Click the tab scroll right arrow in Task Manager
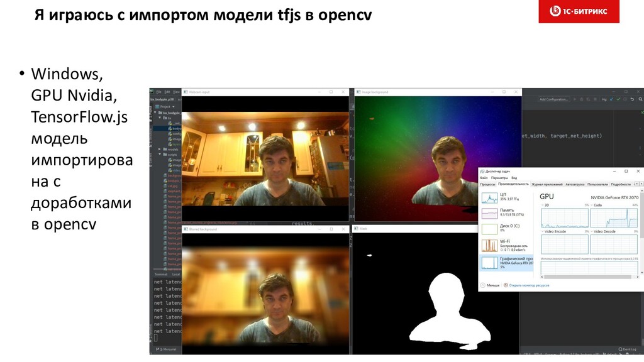This screenshot has width=644, height=362. click(x=641, y=184)
